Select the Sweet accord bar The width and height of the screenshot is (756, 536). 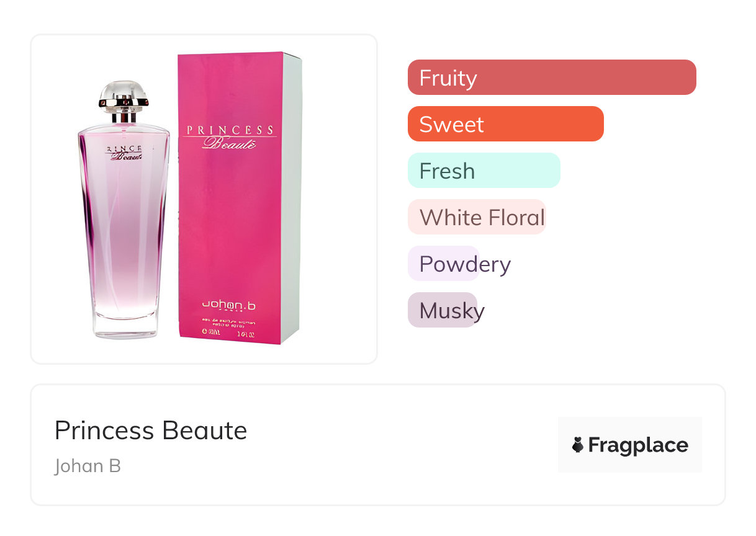click(x=505, y=124)
